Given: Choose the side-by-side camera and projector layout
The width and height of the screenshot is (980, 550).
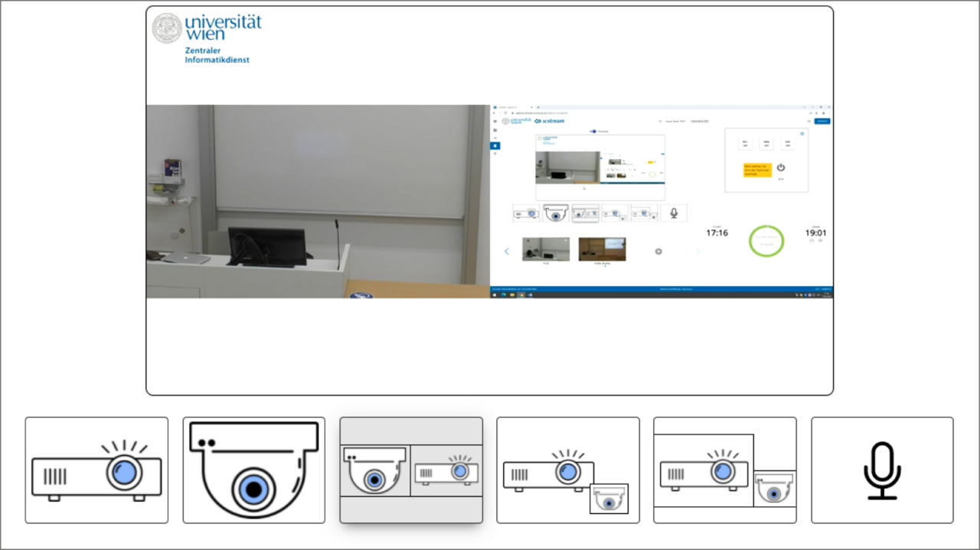Looking at the screenshot, I should [411, 470].
